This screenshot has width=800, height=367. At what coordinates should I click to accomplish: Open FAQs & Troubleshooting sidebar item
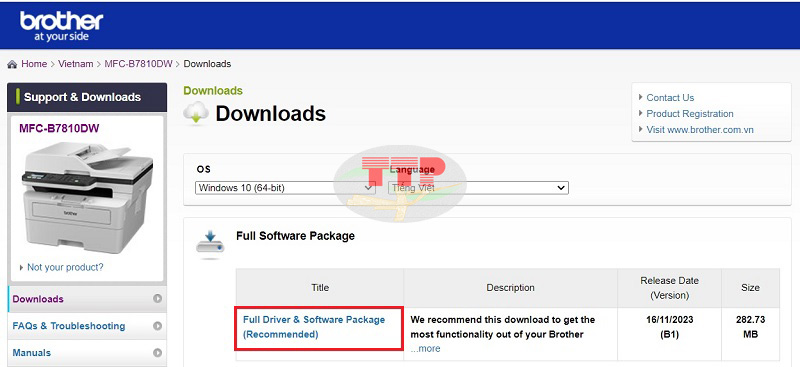87,326
